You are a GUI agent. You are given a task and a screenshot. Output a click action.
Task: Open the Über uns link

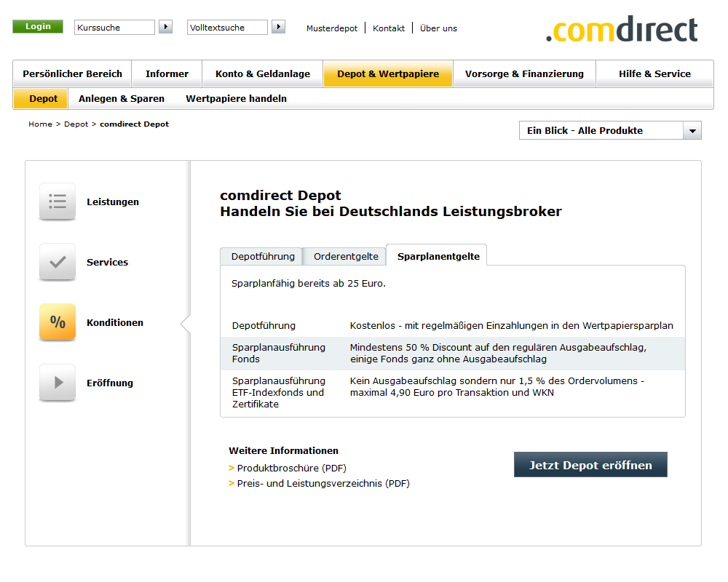(438, 28)
